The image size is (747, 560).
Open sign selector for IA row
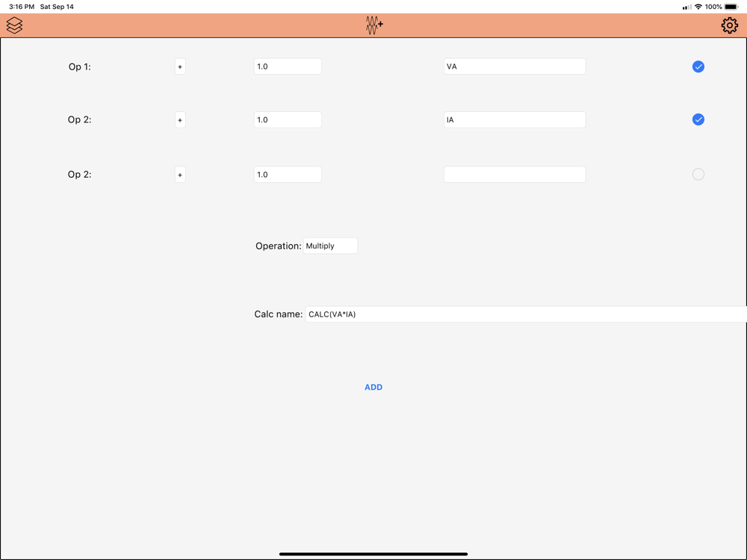click(180, 120)
